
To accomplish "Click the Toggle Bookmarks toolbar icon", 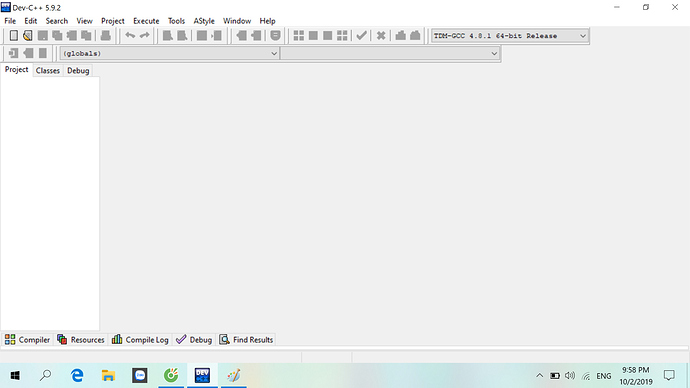I will click(x=28, y=53).
